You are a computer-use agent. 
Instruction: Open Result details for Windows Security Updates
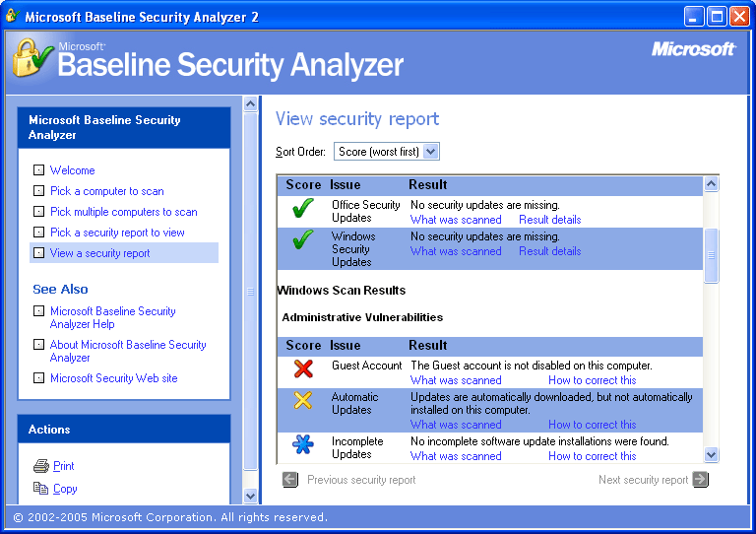[x=550, y=251]
